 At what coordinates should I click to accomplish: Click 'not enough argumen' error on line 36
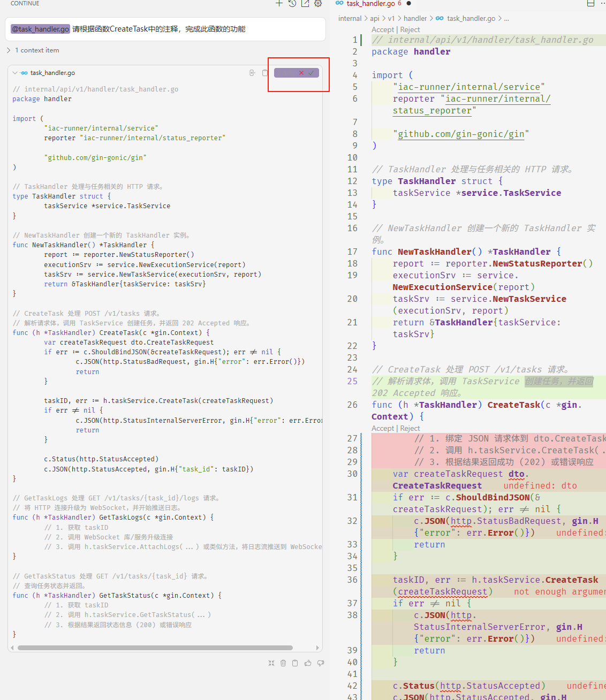(x=560, y=592)
